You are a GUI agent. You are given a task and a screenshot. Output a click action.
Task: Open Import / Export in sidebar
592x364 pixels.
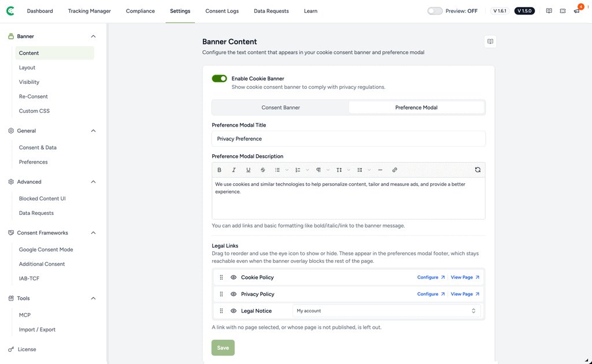[37, 330]
